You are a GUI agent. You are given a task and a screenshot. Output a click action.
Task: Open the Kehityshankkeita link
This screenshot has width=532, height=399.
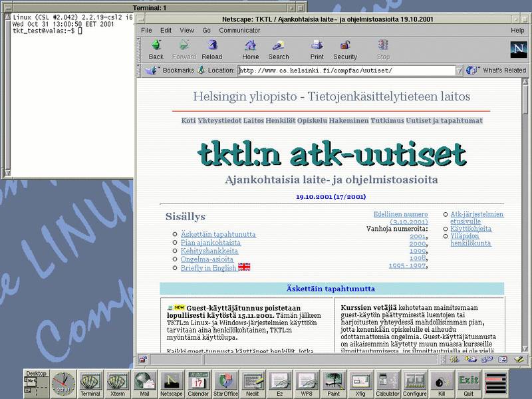pos(209,251)
